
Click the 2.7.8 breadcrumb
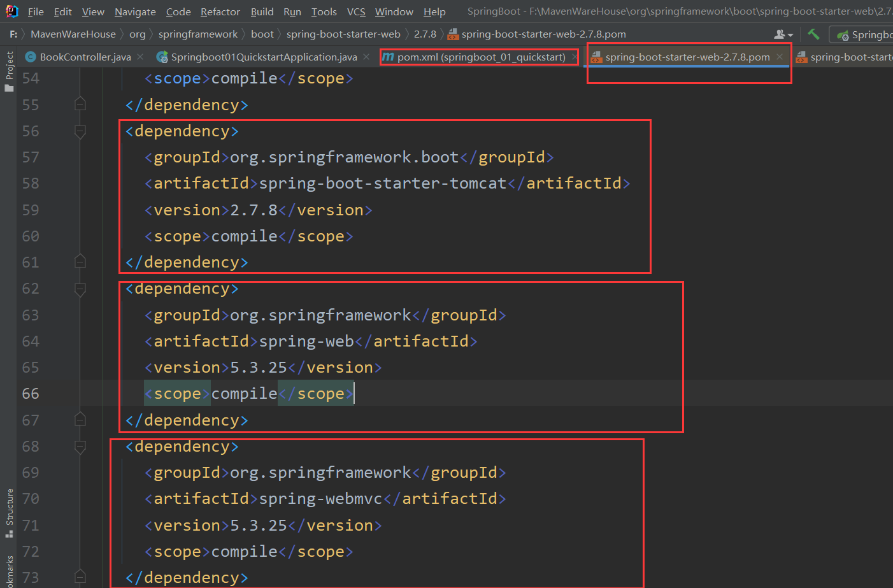point(425,34)
